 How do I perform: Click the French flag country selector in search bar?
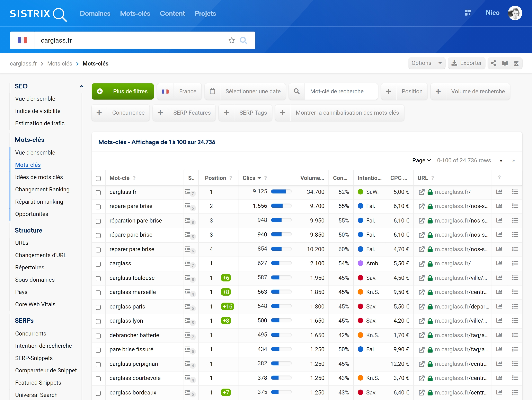pos(22,40)
